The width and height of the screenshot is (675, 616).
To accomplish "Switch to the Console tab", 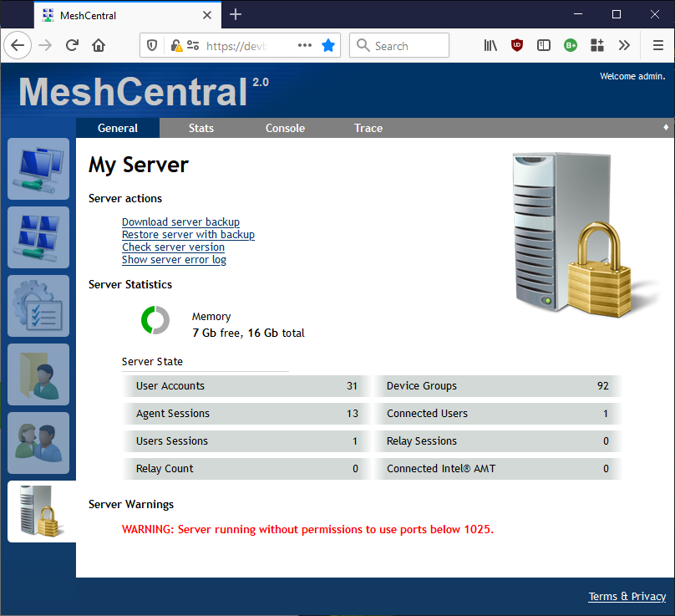I will pyautogui.click(x=285, y=128).
